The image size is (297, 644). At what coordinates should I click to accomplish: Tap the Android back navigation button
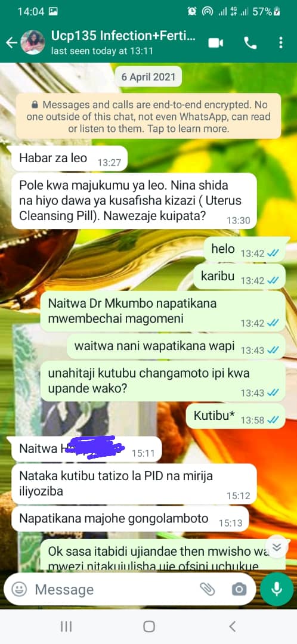(x=232, y=626)
